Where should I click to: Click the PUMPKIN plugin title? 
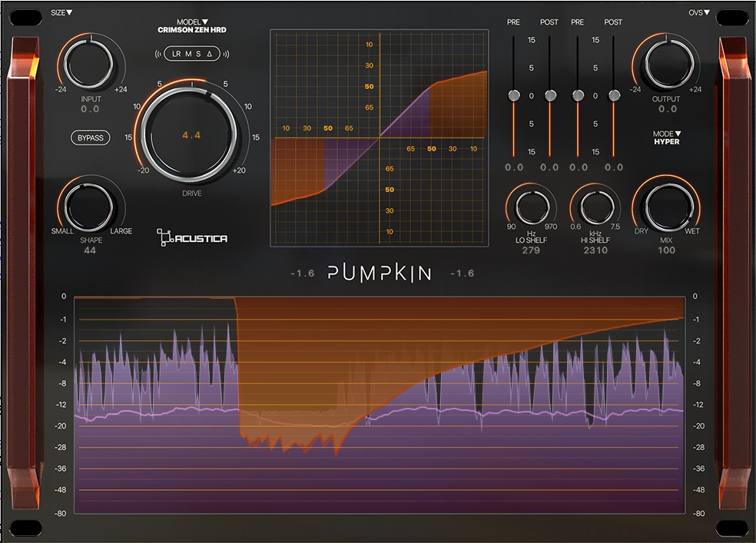coord(380,273)
